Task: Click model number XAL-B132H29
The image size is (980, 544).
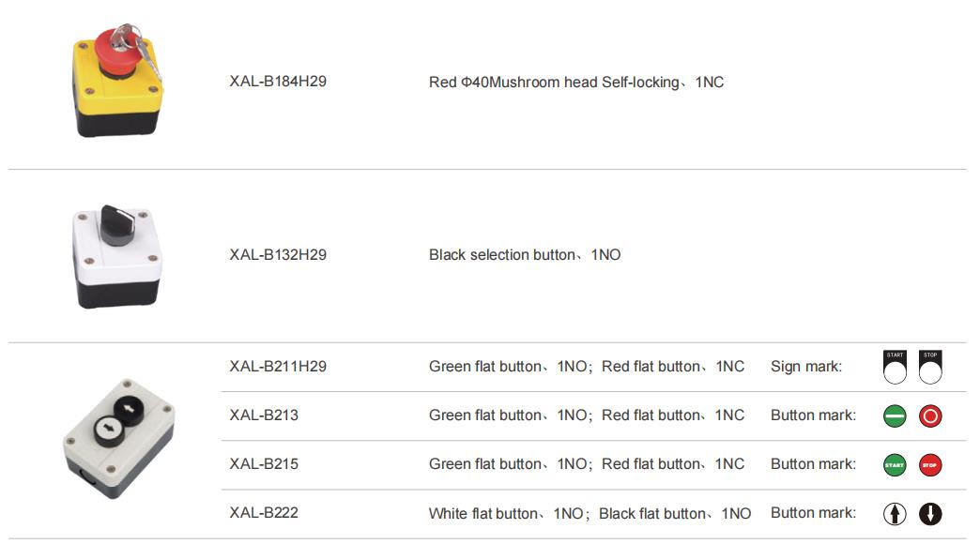Action: click(x=278, y=255)
